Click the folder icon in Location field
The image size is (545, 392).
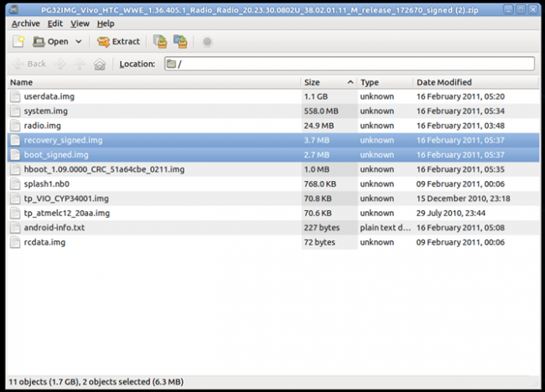click(x=171, y=64)
